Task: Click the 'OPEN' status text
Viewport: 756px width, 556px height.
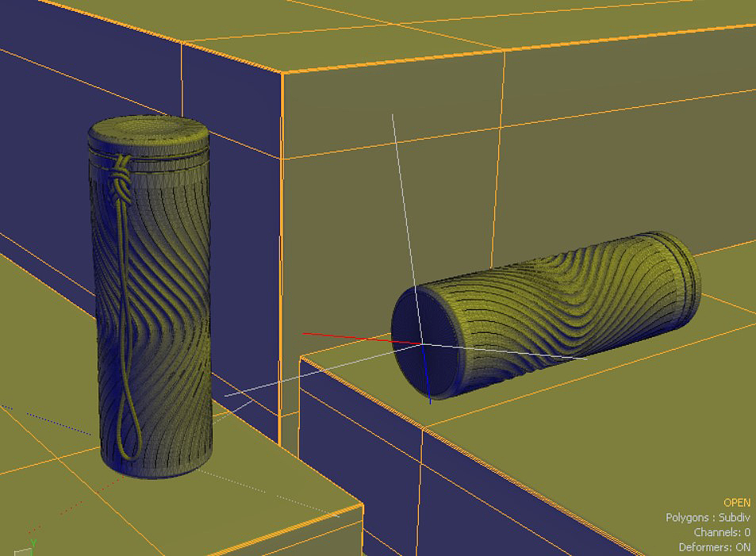Action: (x=737, y=503)
